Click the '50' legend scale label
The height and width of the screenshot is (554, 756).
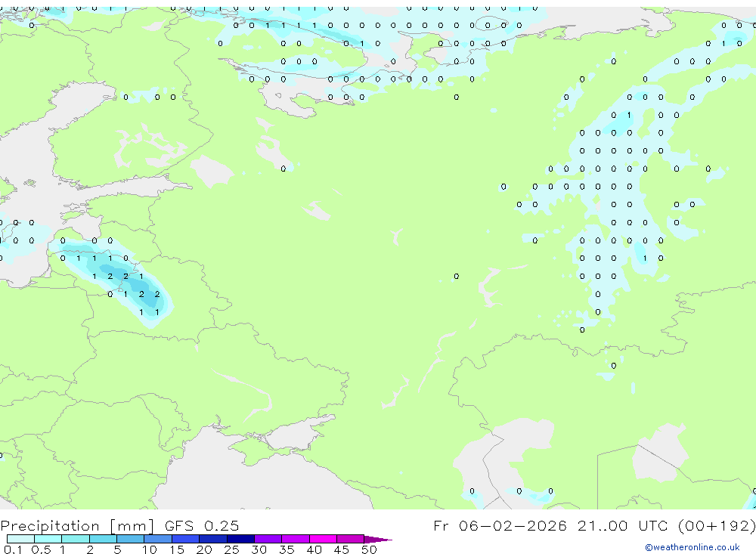370,549
